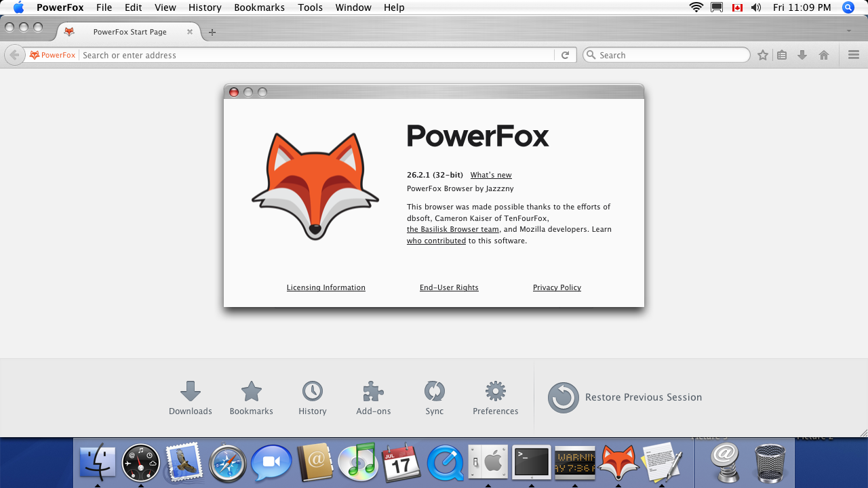Open the Bookmarks menu
The width and height of the screenshot is (868, 488).
(260, 7)
